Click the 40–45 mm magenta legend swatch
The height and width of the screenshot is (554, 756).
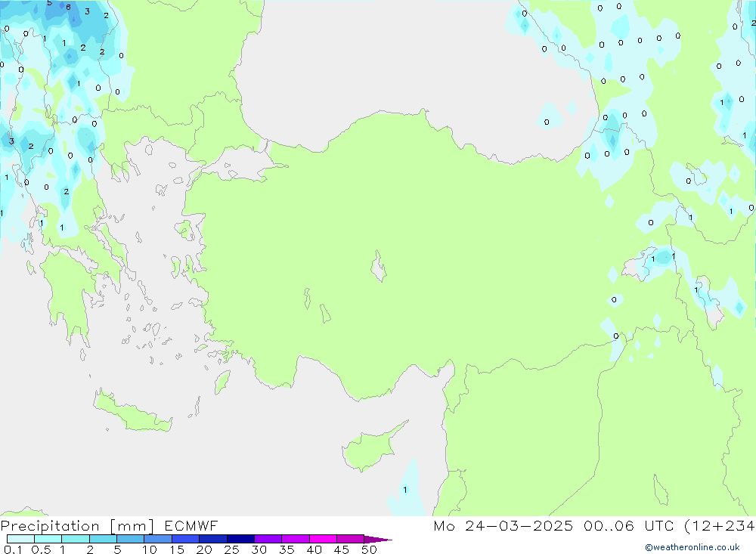click(x=323, y=539)
